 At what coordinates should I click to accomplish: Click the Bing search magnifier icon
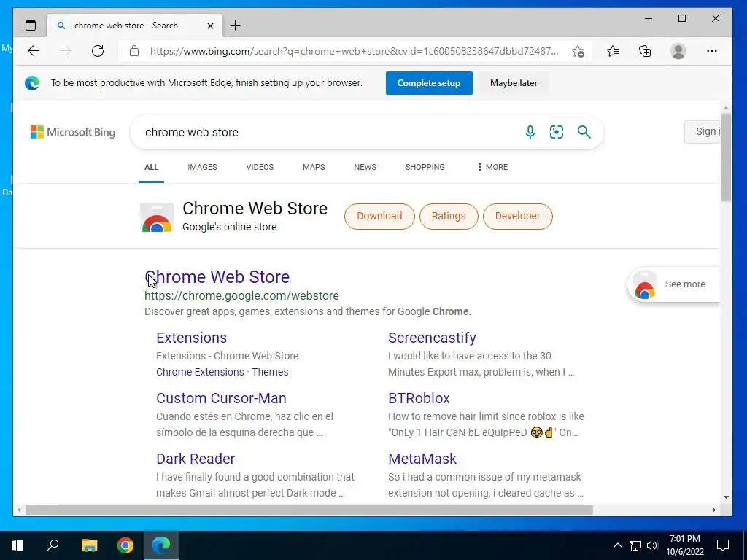tap(584, 132)
